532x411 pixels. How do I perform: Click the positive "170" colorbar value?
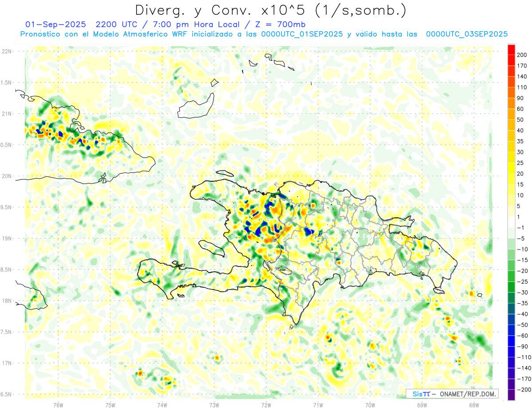(x=522, y=66)
